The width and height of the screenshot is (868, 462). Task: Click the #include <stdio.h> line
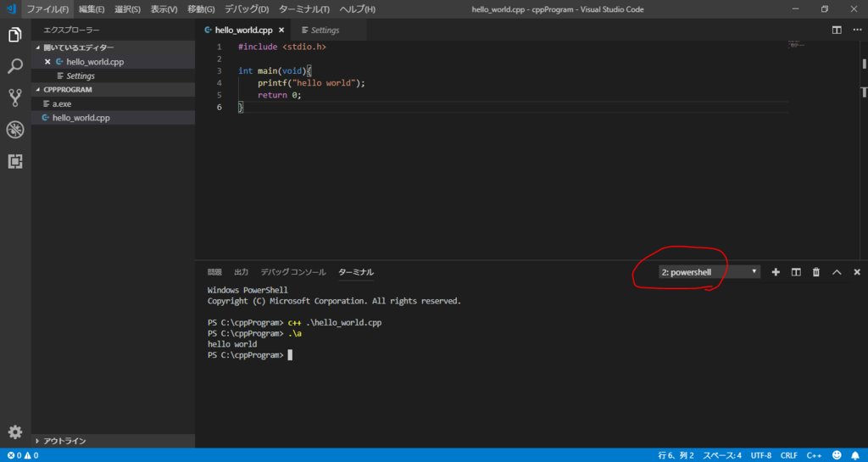pos(282,47)
